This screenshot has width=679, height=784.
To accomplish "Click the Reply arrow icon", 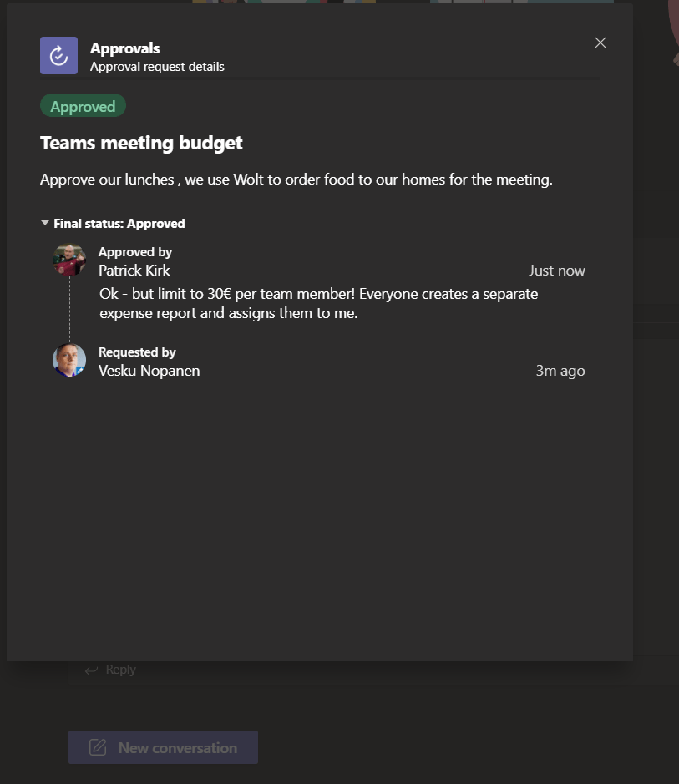I will pyautogui.click(x=92, y=670).
